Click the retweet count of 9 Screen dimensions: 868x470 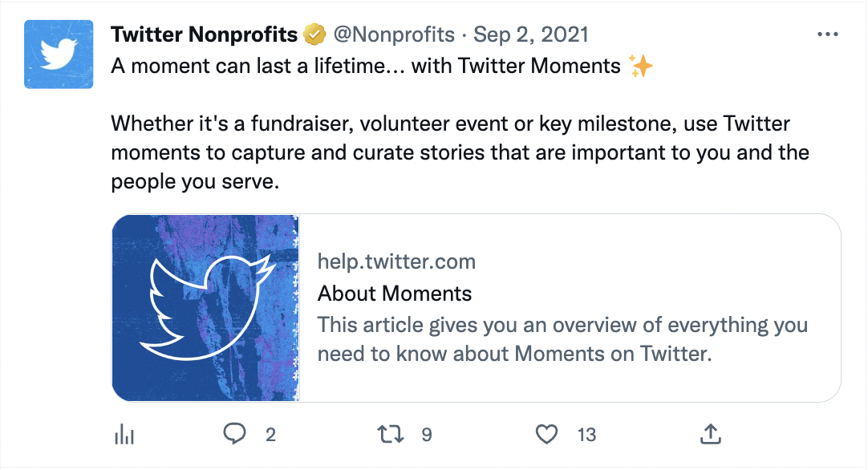tap(427, 435)
